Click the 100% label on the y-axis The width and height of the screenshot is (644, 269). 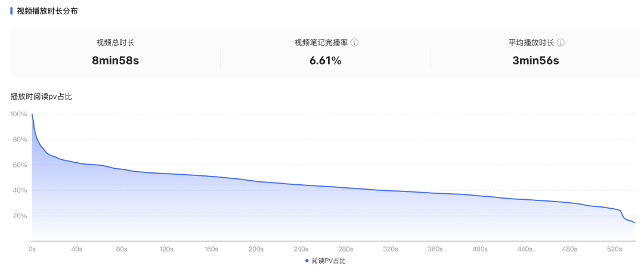pyautogui.click(x=20, y=114)
